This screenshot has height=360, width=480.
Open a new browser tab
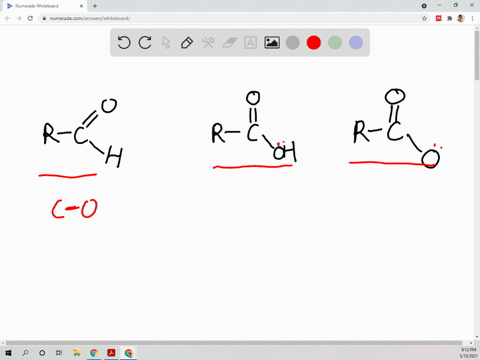[x=95, y=6]
